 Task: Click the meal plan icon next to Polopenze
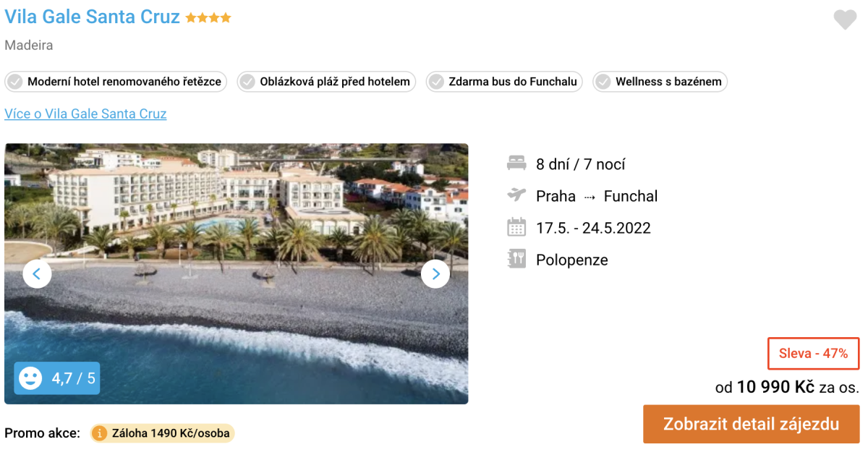click(x=516, y=260)
